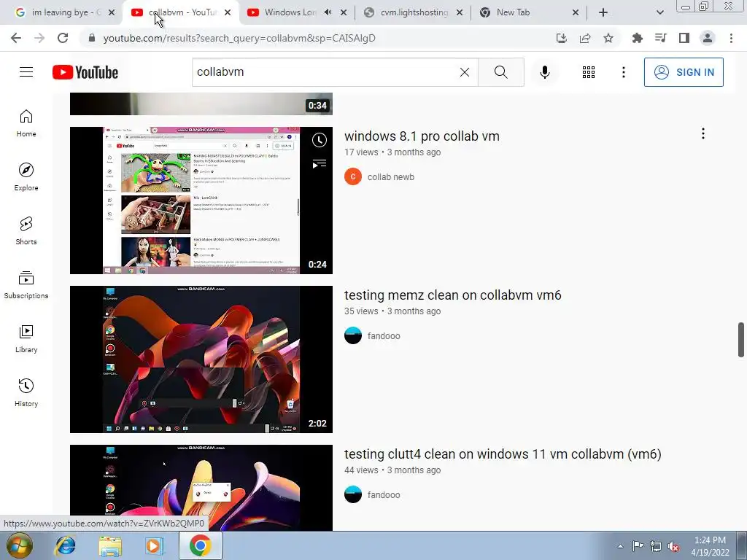Toggle the Chrome side panel icon
Screen dimensions: 747x560
(x=684, y=38)
